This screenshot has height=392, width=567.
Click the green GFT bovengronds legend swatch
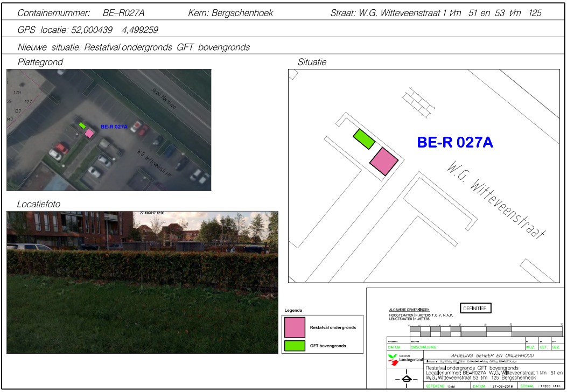[x=295, y=346]
